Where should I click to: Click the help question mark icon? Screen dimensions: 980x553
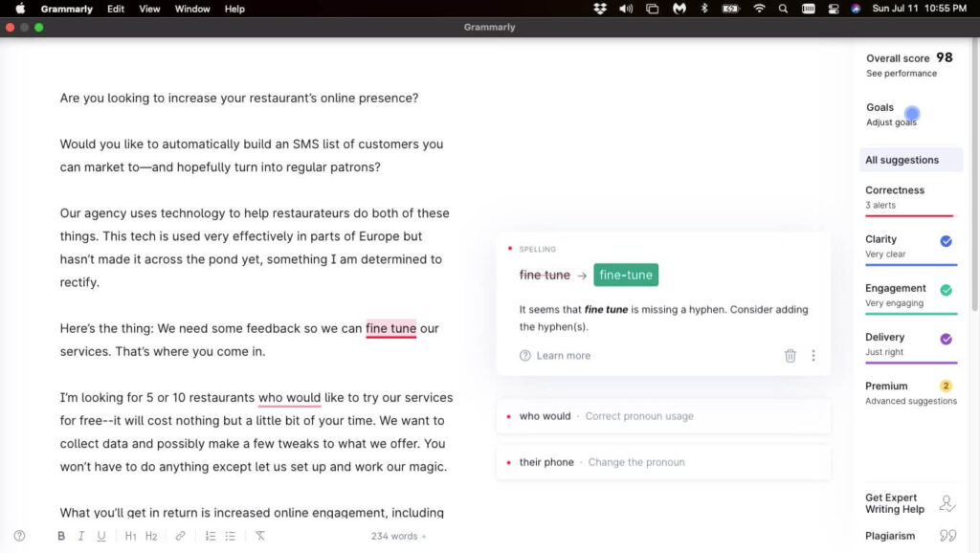click(19, 536)
